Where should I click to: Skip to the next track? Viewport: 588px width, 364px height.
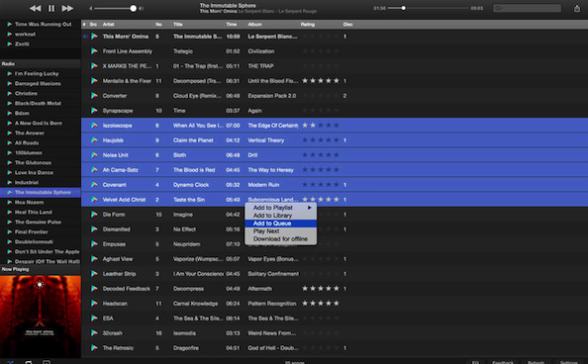pos(67,8)
